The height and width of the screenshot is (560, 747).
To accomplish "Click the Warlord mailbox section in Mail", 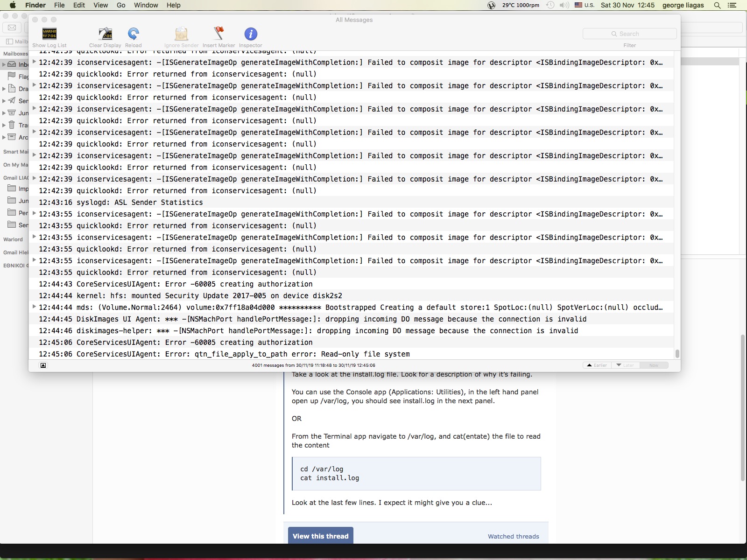I will (13, 239).
